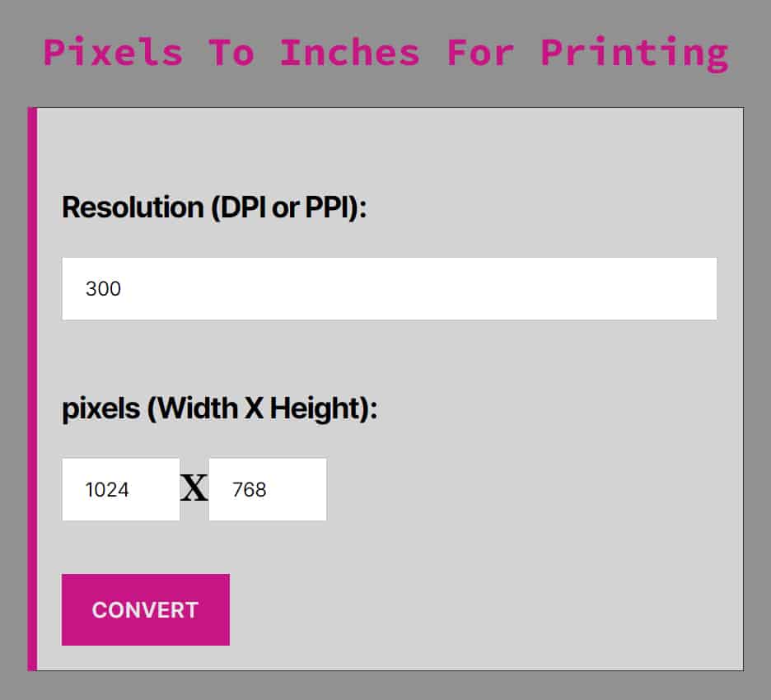Select the word "Printing" in the title
Image resolution: width=771 pixels, height=700 pixels.
click(x=634, y=53)
